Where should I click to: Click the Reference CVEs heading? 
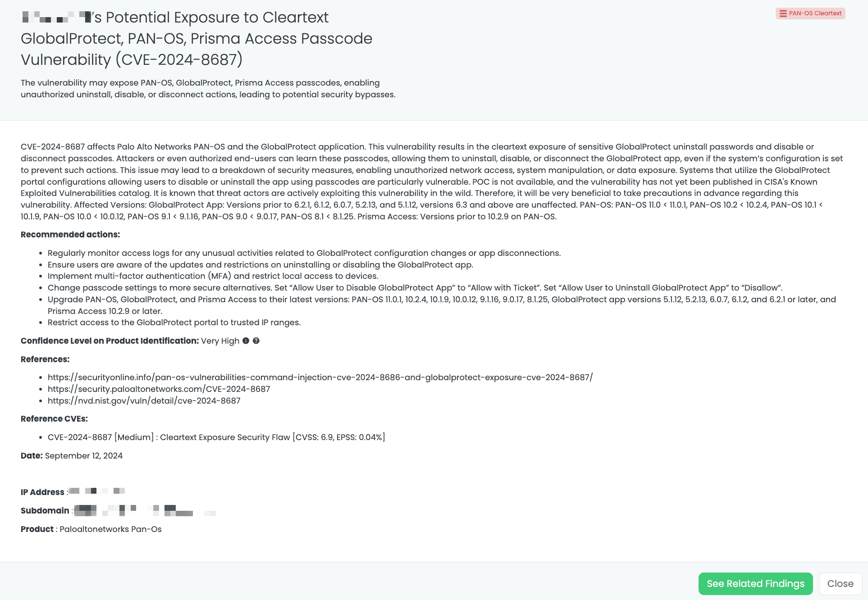click(x=54, y=419)
